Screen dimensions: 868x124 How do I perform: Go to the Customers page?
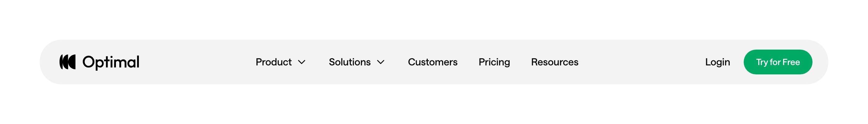(432, 62)
